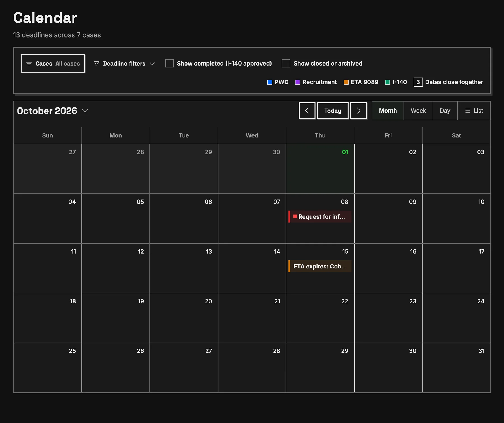Go to the previous month
Screen dimensions: 504x423
307,111
